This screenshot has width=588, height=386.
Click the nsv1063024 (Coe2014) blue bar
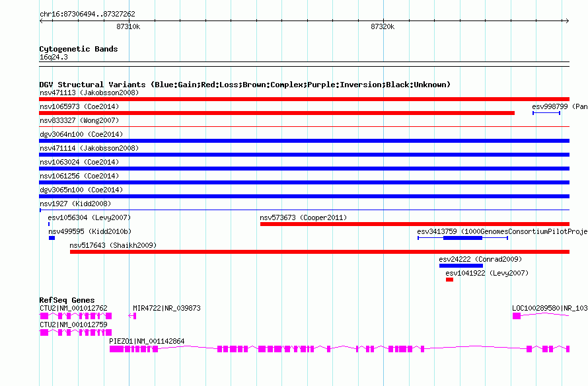pyautogui.click(x=304, y=169)
